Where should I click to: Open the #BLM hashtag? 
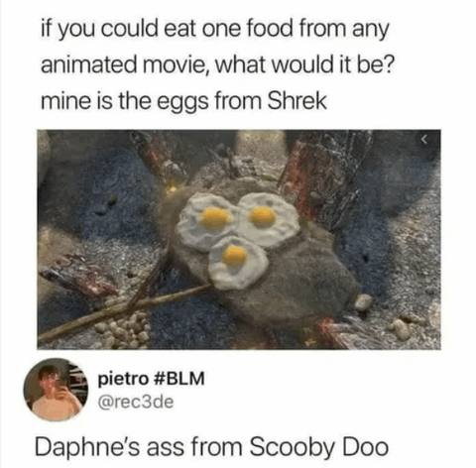click(179, 379)
